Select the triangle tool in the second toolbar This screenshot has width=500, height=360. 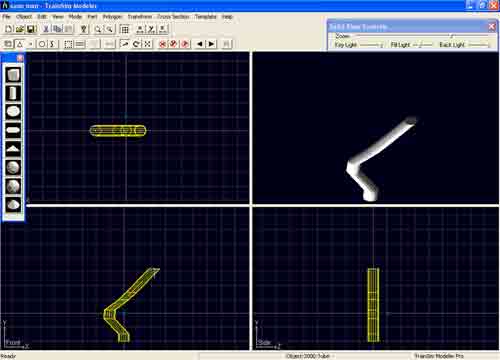pos(20,44)
